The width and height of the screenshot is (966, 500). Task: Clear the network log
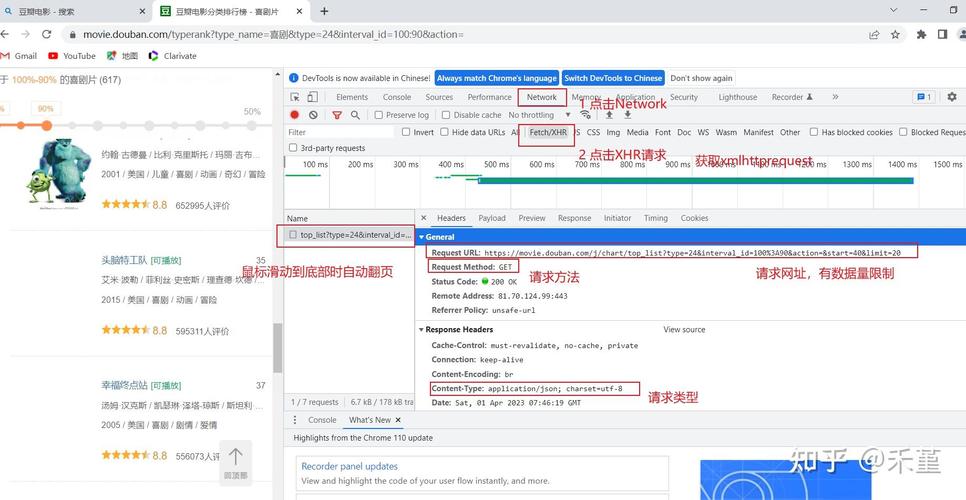tap(313, 115)
